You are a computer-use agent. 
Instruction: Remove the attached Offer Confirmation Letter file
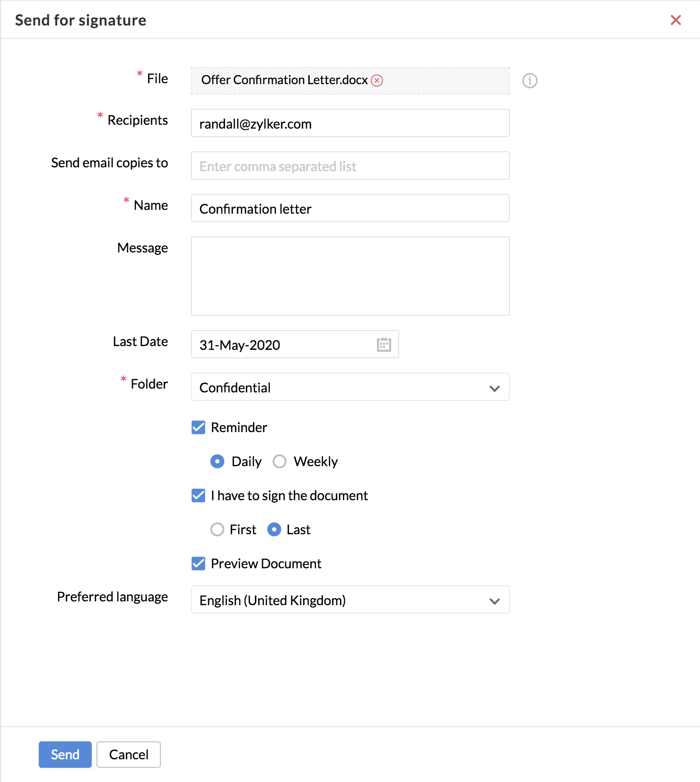(x=377, y=80)
